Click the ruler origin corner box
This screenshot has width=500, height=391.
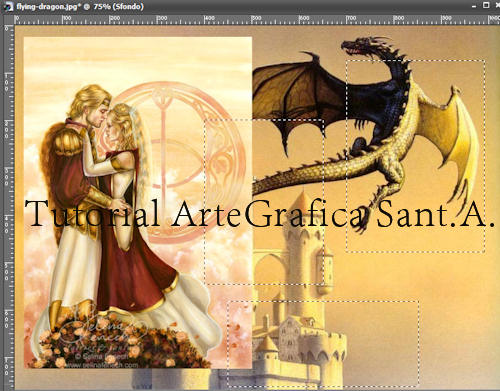pos(8,20)
